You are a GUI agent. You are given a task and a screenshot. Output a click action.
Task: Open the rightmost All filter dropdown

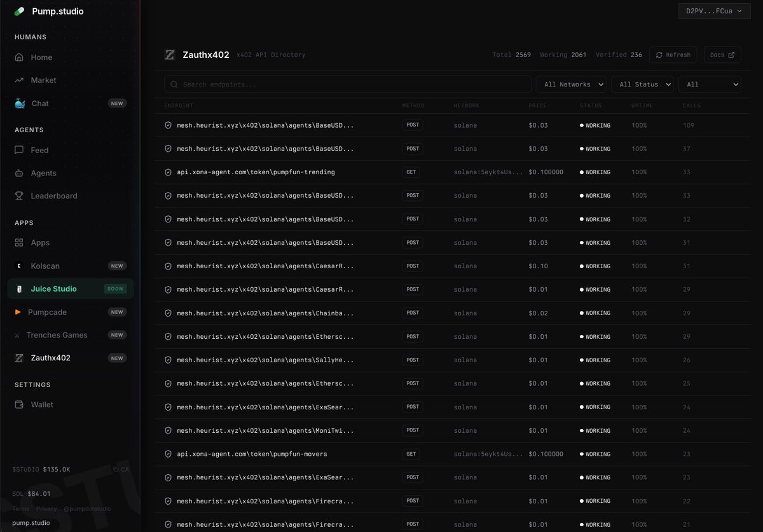click(710, 85)
